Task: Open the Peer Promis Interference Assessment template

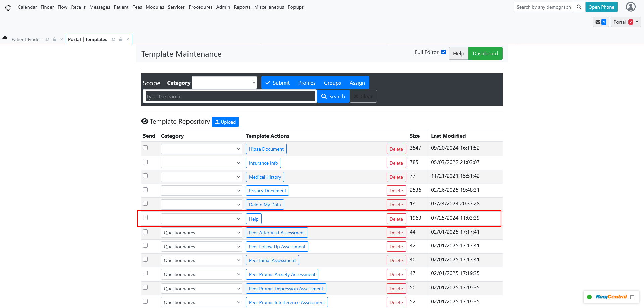Action: [x=287, y=302]
